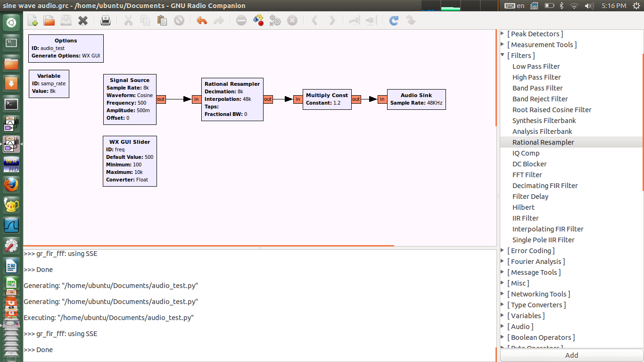This screenshot has width=644, height=362.
Task: Execute the flow graph with gears icon
Action: pyautogui.click(x=275, y=21)
